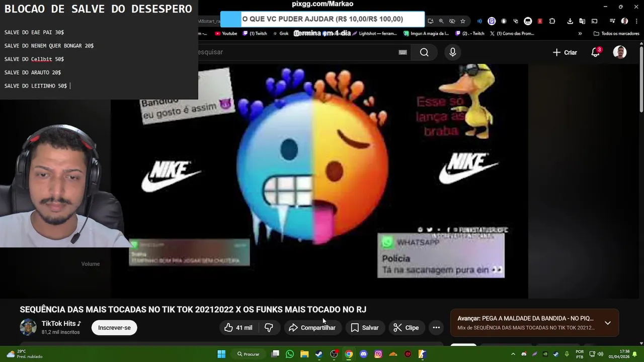The width and height of the screenshot is (644, 362).
Task: Open the on-screen keyboard icon in search box
Action: point(403,52)
